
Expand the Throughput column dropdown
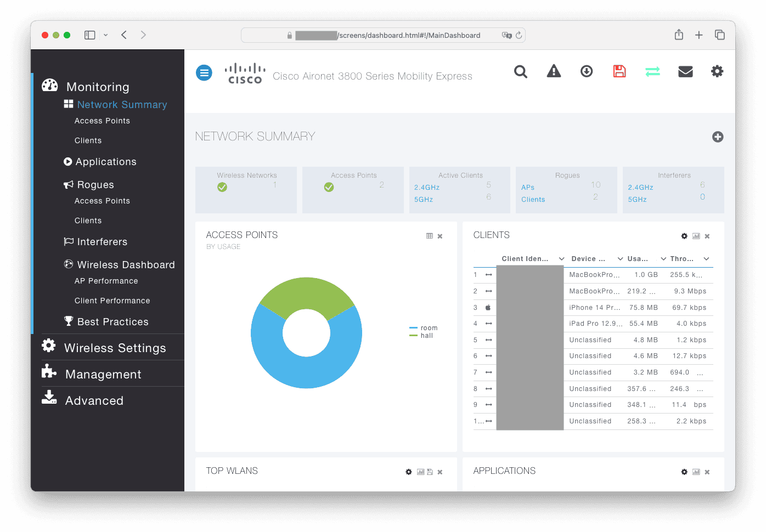[x=705, y=258]
